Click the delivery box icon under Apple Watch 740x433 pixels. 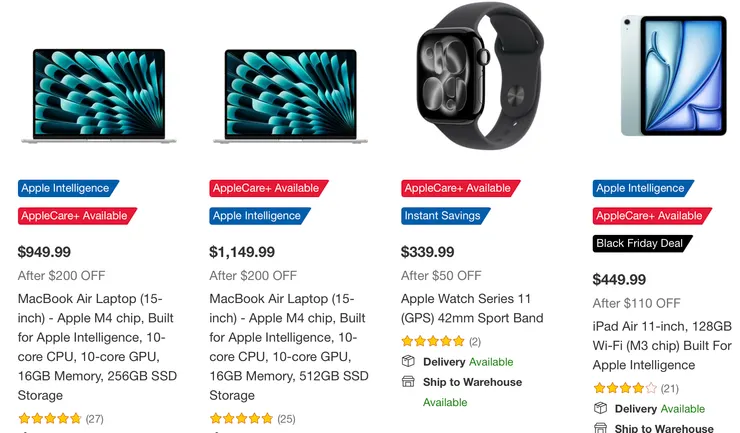[x=408, y=362]
